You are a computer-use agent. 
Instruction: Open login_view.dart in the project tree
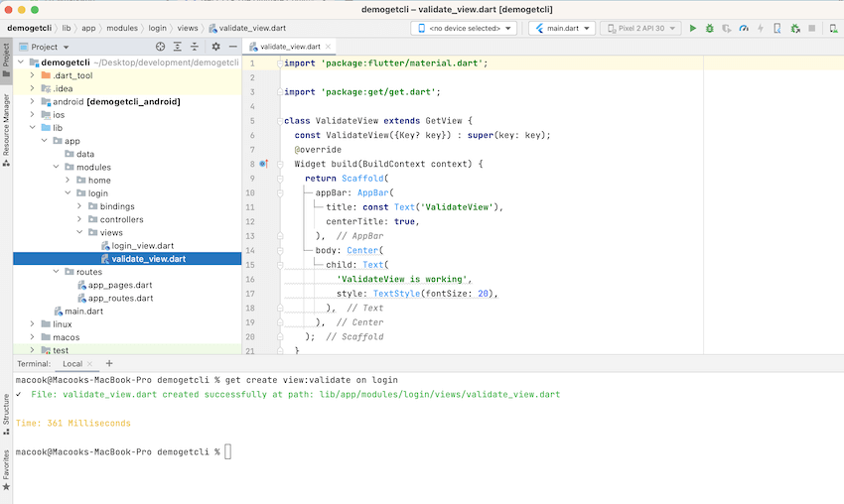[x=143, y=246]
